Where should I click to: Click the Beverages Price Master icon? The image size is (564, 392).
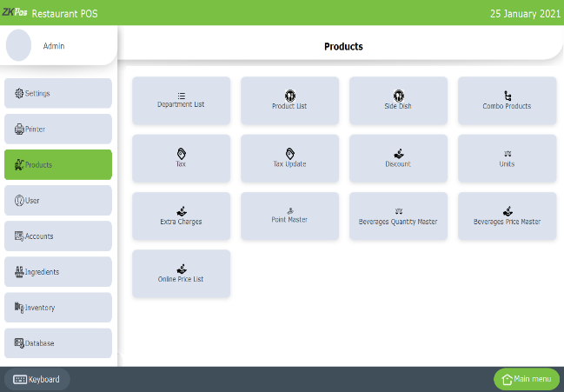[508, 211]
